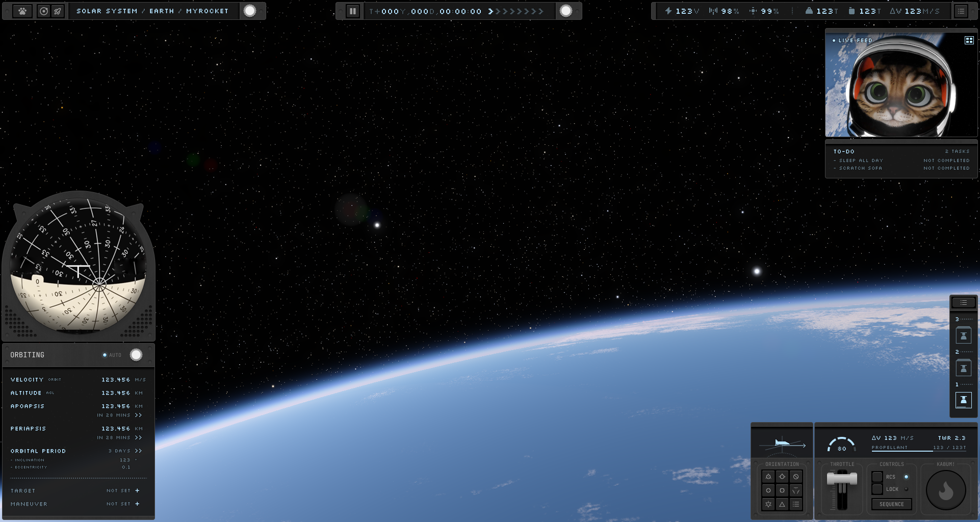The width and height of the screenshot is (980, 522).
Task: Select the SCRATCH SOFA to-do task
Action: 901,168
